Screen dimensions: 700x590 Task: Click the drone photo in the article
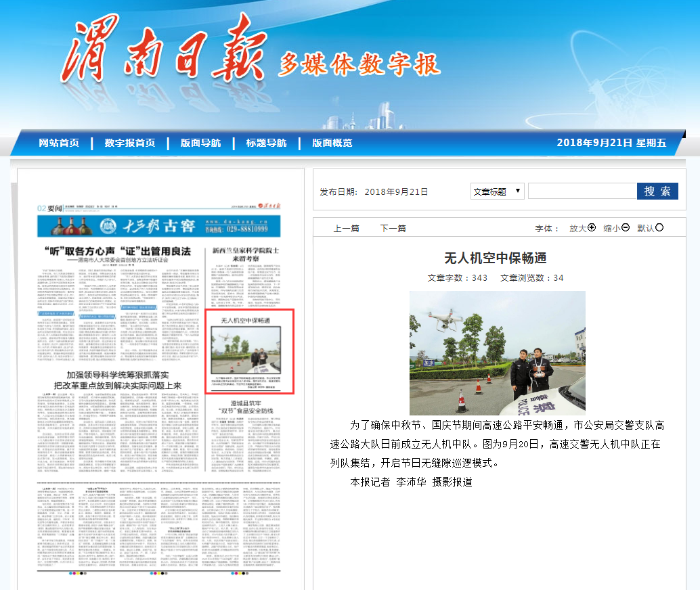point(498,353)
